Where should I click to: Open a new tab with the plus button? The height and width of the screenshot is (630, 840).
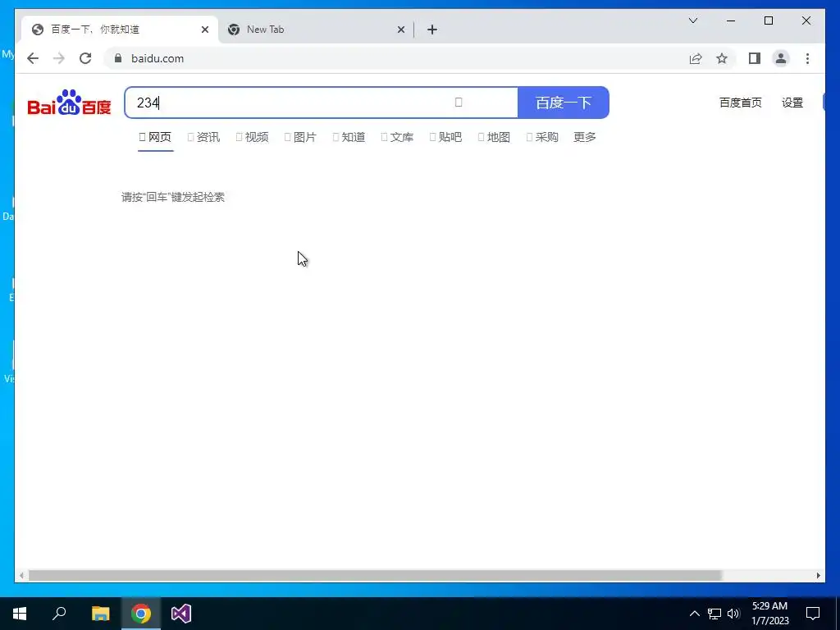point(432,30)
